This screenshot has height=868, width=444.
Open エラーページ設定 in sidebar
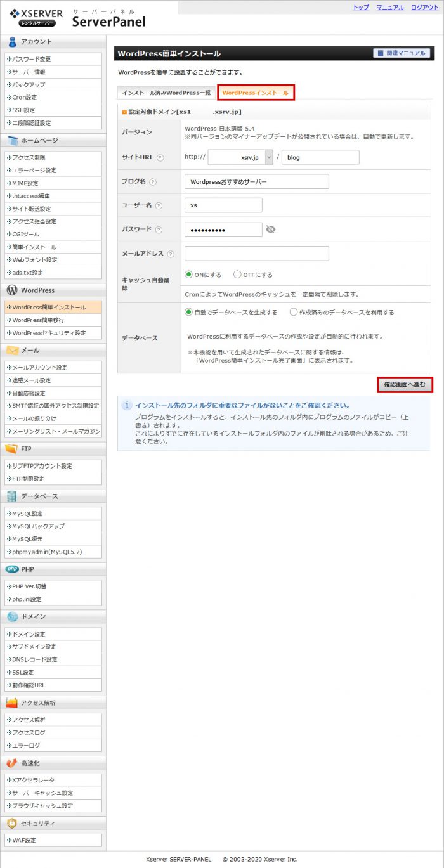click(53, 170)
